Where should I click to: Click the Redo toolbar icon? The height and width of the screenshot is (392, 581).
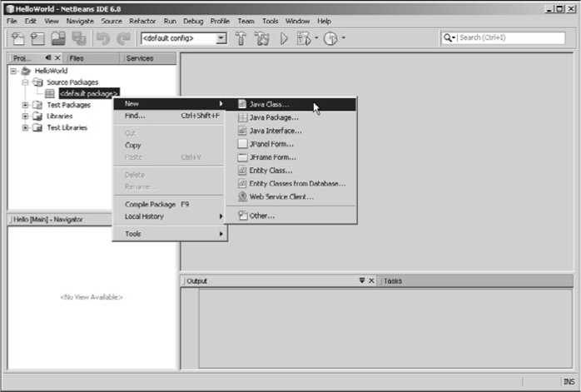(x=124, y=38)
